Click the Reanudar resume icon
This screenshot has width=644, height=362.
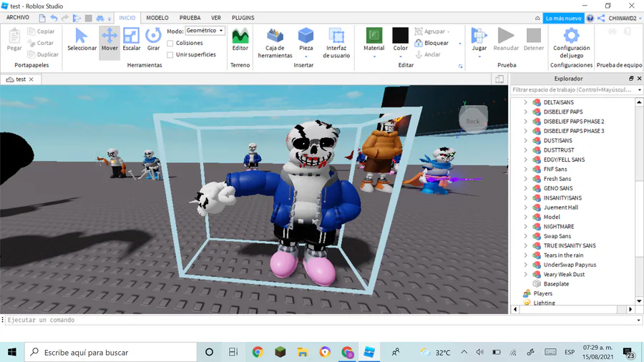coord(506,36)
